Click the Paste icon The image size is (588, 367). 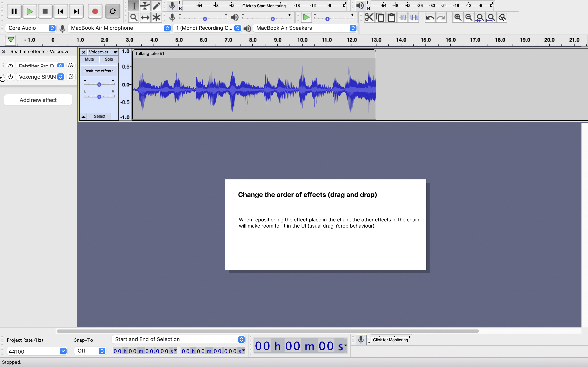[391, 17]
